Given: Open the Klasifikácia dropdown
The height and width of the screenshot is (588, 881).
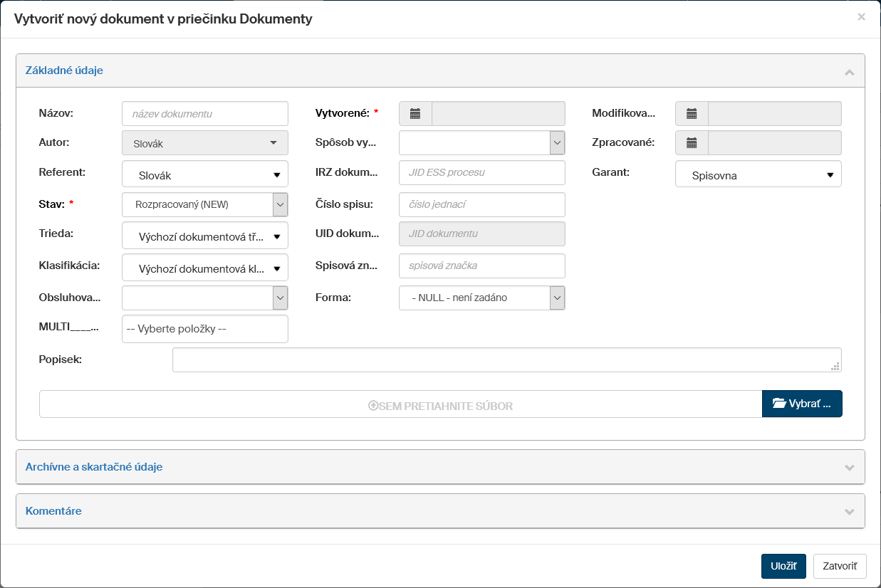Looking at the screenshot, I should tap(205, 270).
